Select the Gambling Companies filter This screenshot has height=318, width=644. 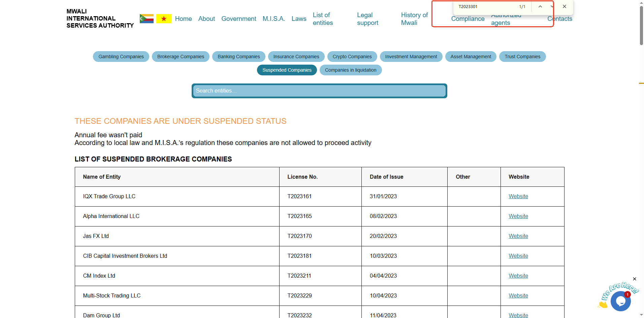coord(121,57)
